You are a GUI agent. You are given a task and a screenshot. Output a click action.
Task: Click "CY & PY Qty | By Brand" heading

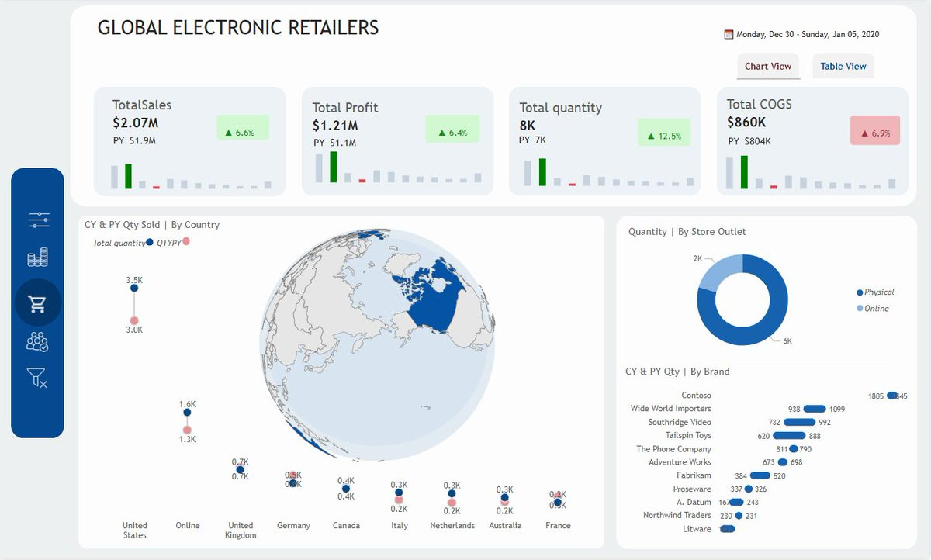(677, 372)
